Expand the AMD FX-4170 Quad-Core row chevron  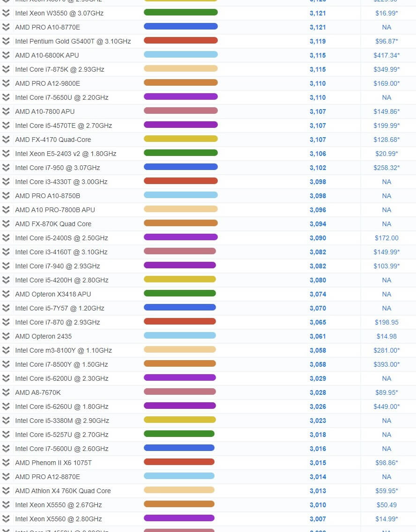6,140
